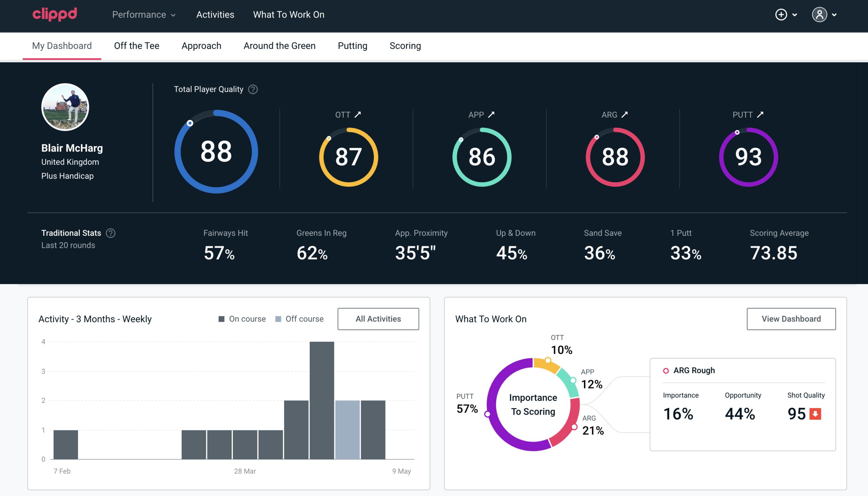Switch to the Putting tab

point(352,45)
